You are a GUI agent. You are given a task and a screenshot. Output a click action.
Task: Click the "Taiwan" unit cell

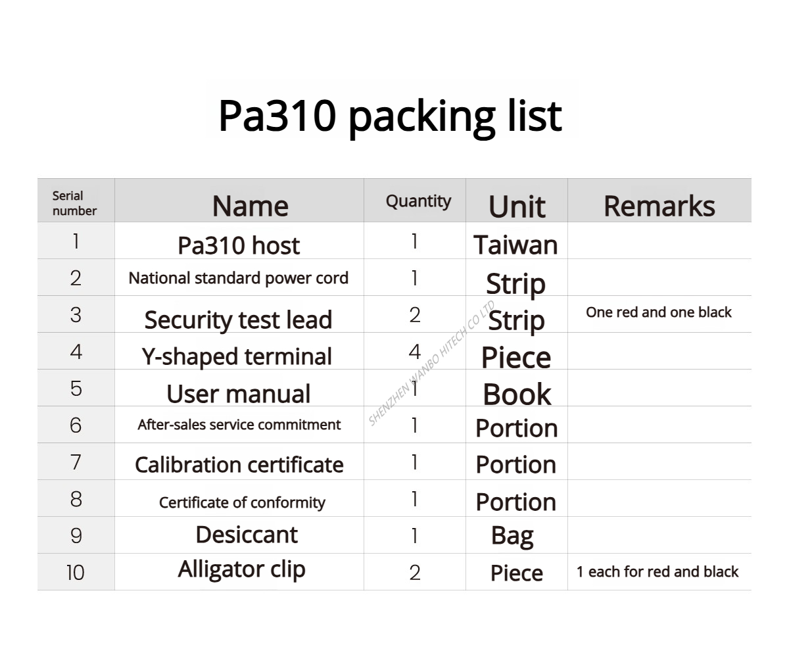pyautogui.click(x=516, y=245)
